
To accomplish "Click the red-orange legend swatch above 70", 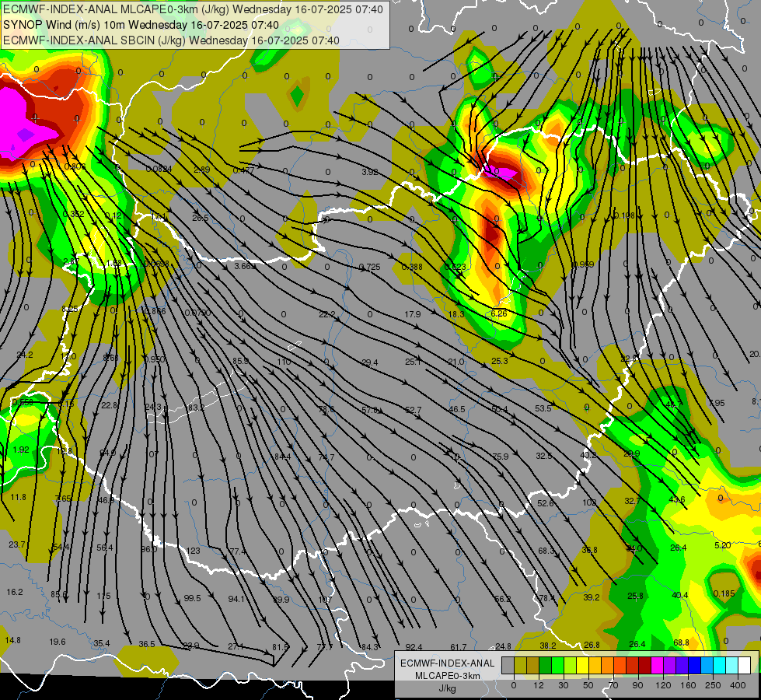I will pyautogui.click(x=620, y=665).
